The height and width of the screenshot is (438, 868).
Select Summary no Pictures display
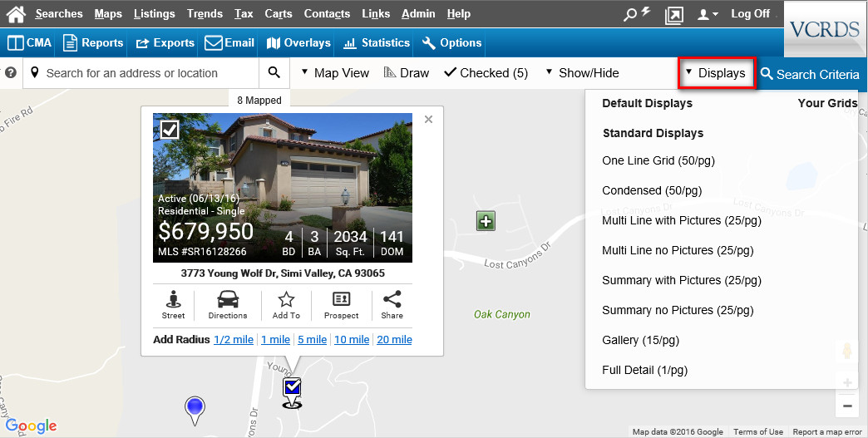pyautogui.click(x=678, y=310)
